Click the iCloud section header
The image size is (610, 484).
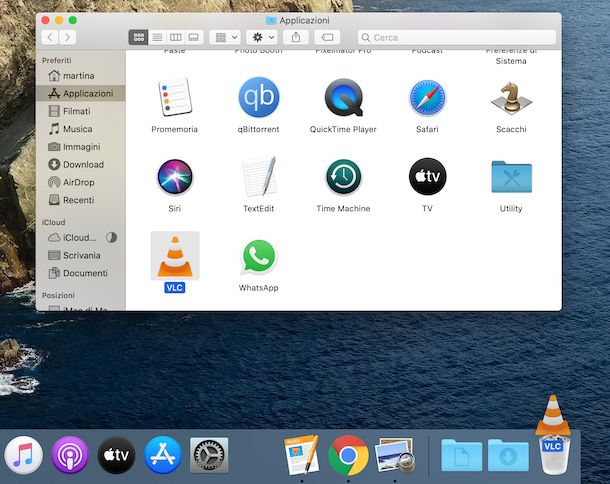point(54,222)
